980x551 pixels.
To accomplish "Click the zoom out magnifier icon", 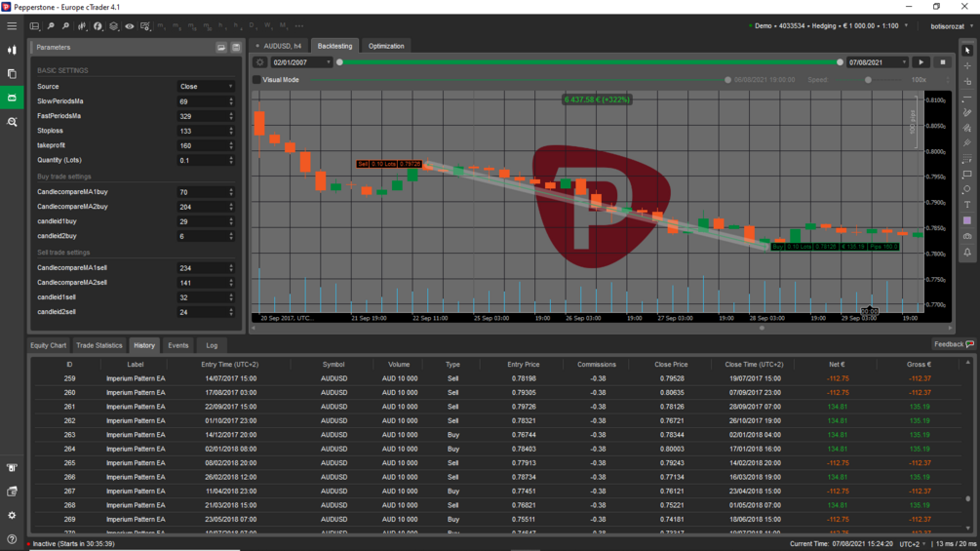I will pos(51,26).
